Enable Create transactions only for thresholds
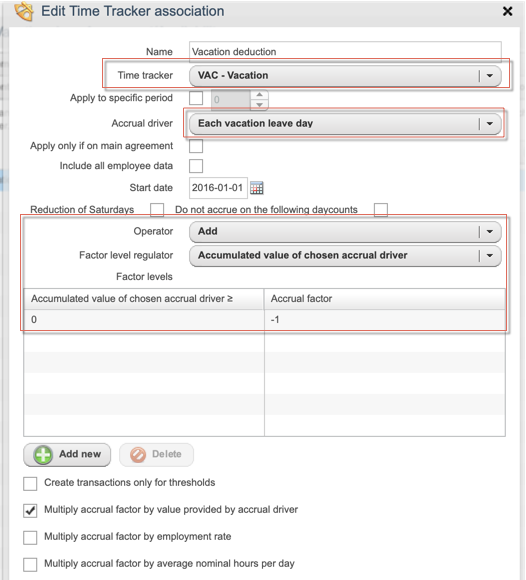 pyautogui.click(x=30, y=483)
